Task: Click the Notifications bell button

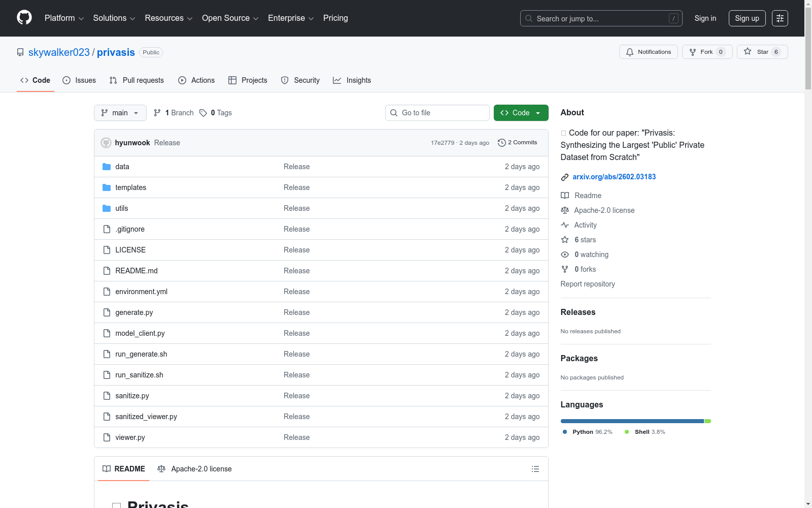Action: pos(648,52)
